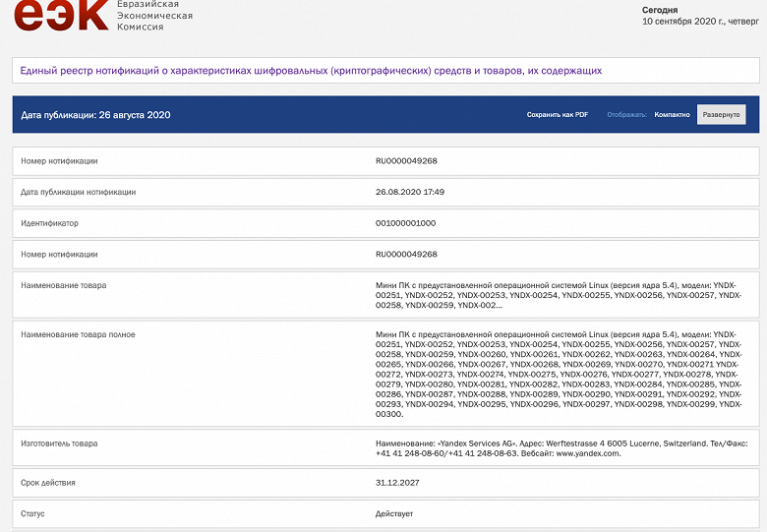Click the Отображать label in blue bar

626,115
